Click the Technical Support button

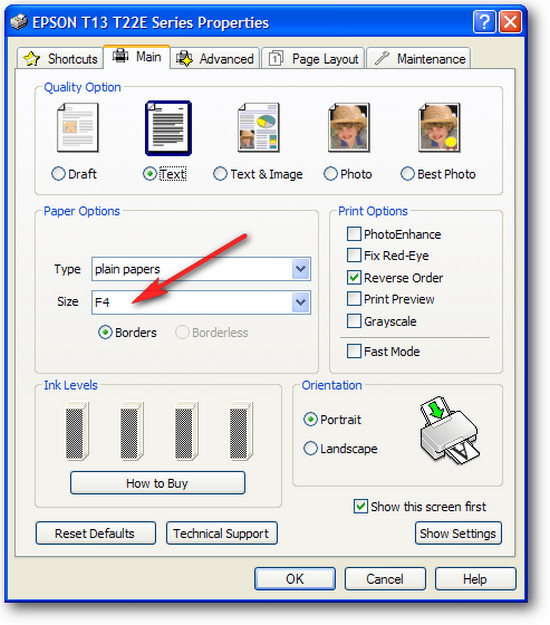pos(222,533)
